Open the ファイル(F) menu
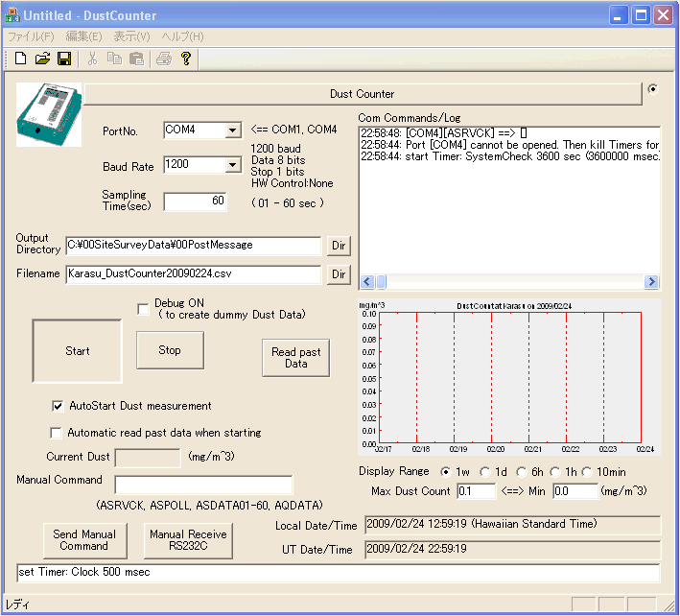This screenshot has height=616, width=680. (31, 36)
